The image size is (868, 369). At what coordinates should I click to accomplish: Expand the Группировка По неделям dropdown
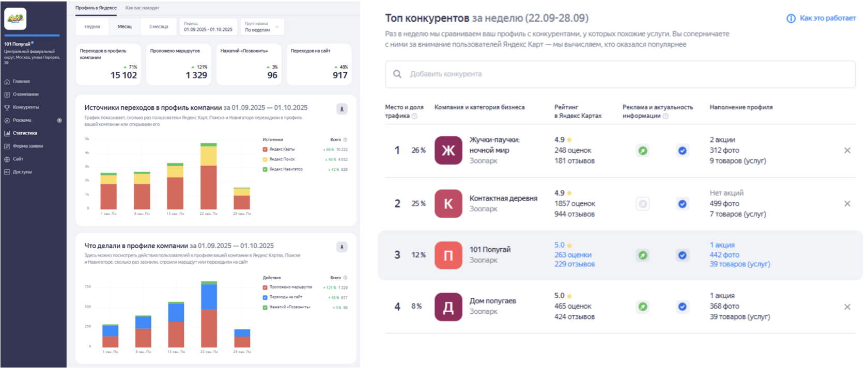pos(262,26)
